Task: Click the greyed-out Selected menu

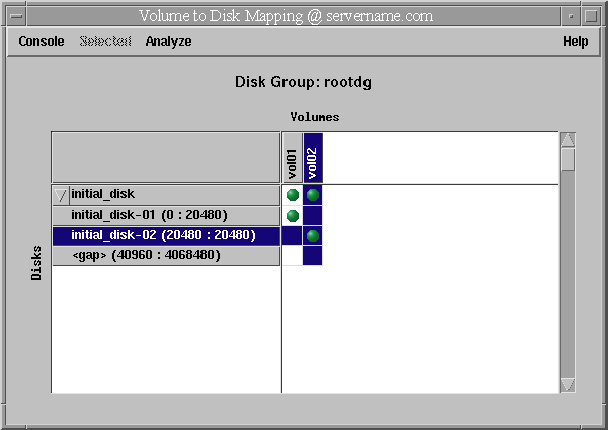Action: pos(105,42)
